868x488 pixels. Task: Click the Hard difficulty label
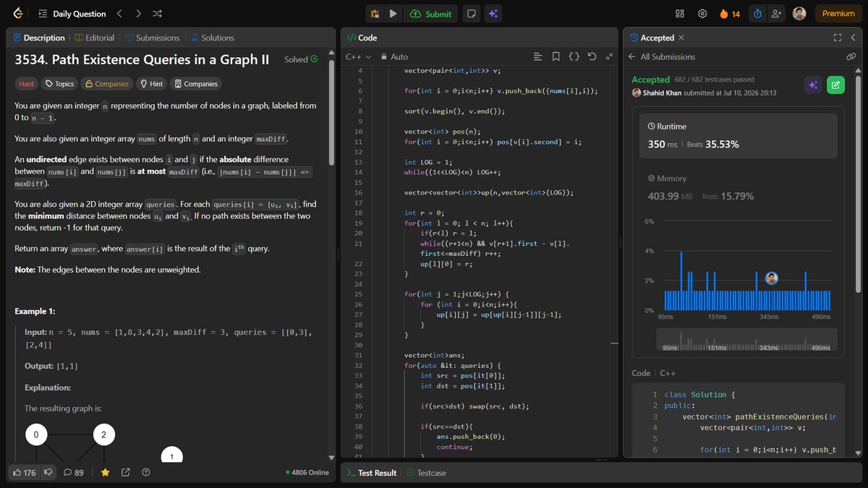click(27, 84)
